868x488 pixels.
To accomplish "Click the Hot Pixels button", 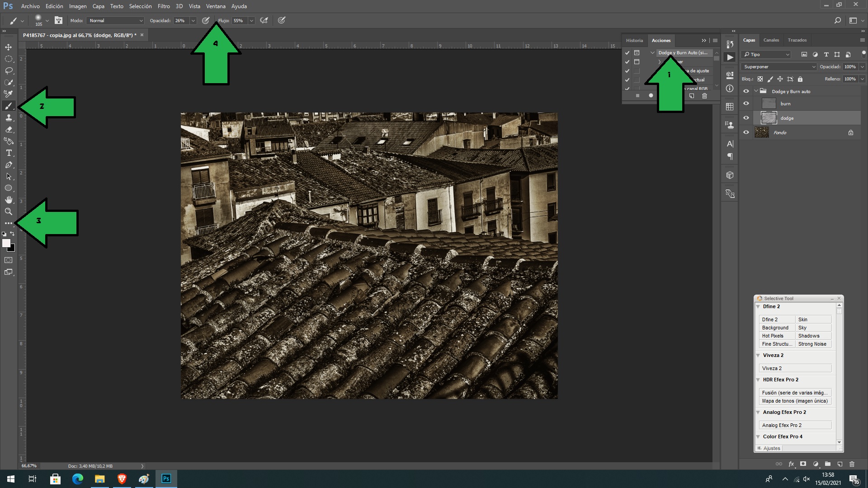I will point(777,336).
